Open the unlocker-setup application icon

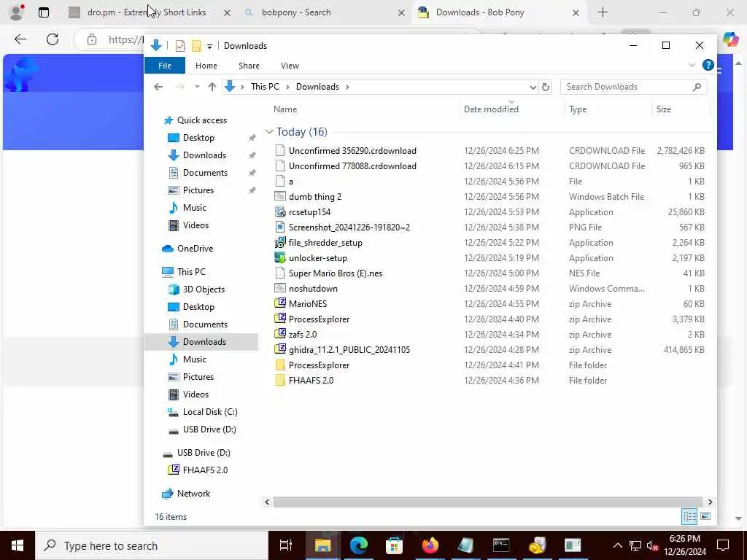pyautogui.click(x=280, y=257)
